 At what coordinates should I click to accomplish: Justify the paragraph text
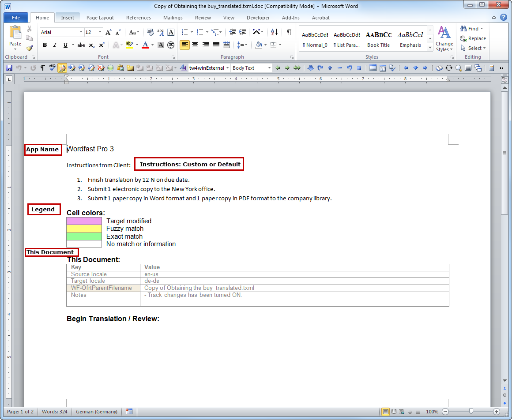[216, 45]
